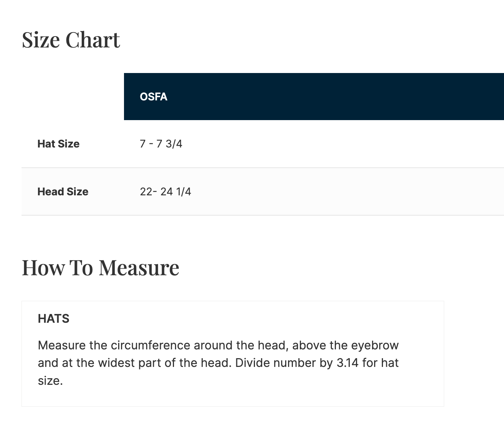Click the How To Measure heading
Screen dimensions: 504x433
tap(100, 267)
